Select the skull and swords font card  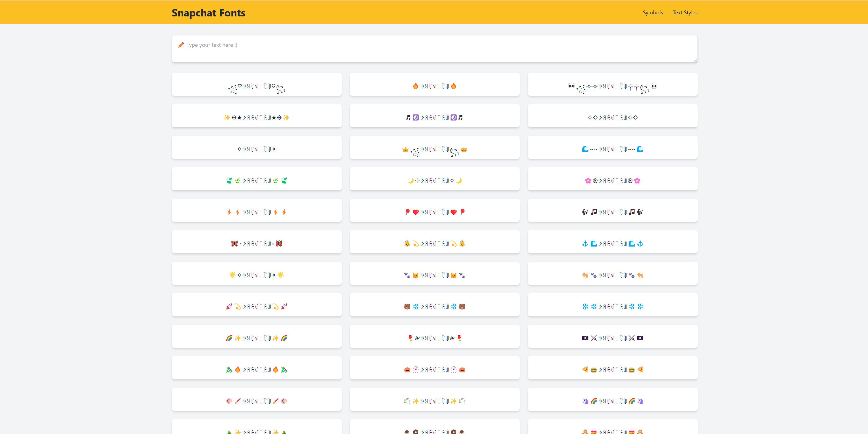(x=613, y=84)
